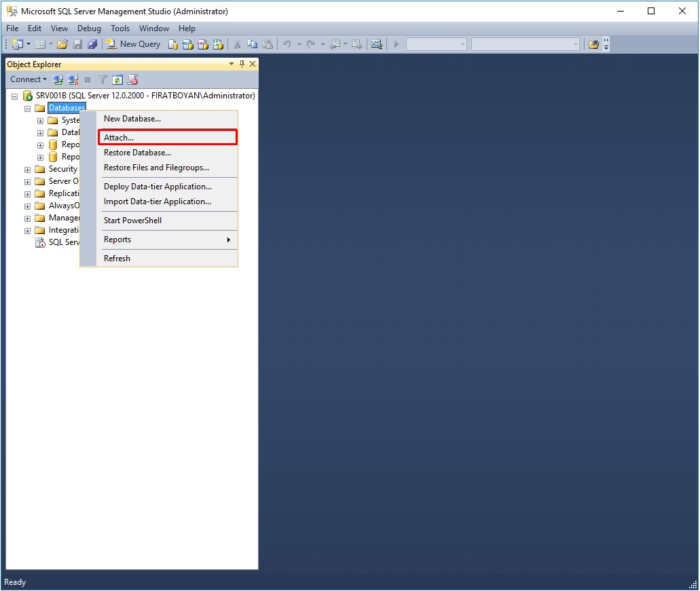Open the Undo history dropdown arrow
Screen dimensions: 700x591
click(x=299, y=44)
